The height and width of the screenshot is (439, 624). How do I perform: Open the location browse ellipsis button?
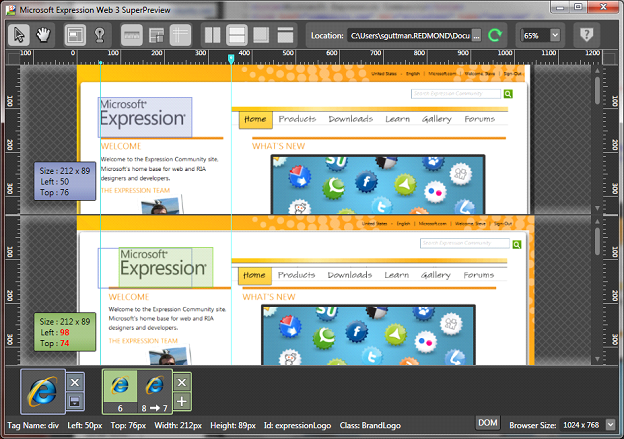[477, 35]
